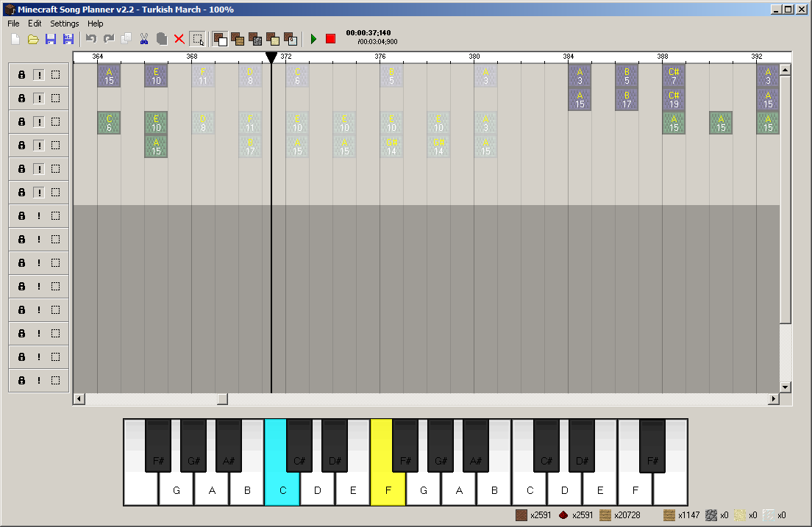
Task: Lock the last track row
Action: 22,381
